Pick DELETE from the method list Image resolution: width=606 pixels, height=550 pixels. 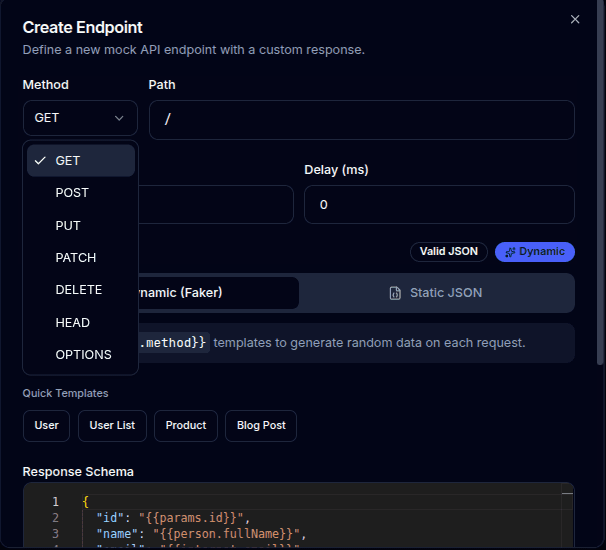coord(81,290)
